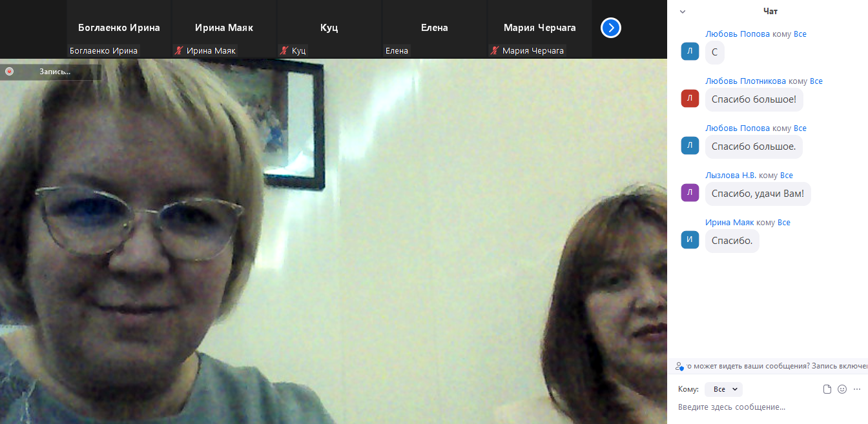Screen dimensions: 868x424
Task: Click the muted mic icon next to Куц
Action: [x=284, y=50]
